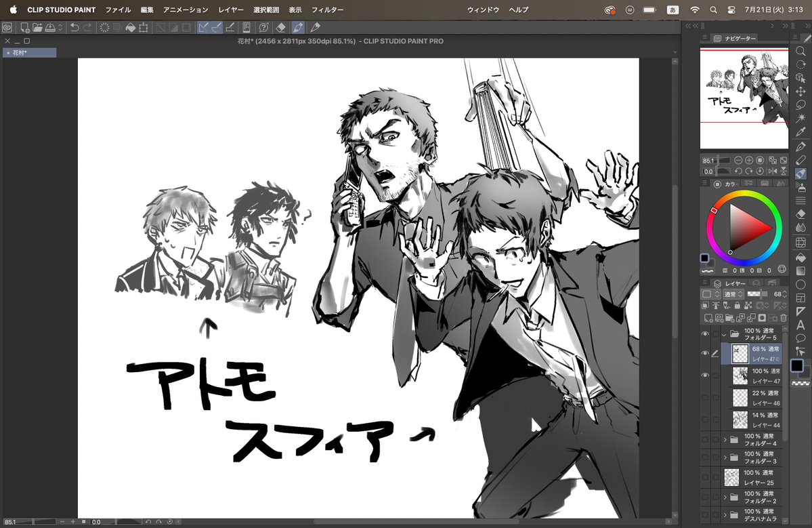Select the Balloon tool

tap(800, 338)
